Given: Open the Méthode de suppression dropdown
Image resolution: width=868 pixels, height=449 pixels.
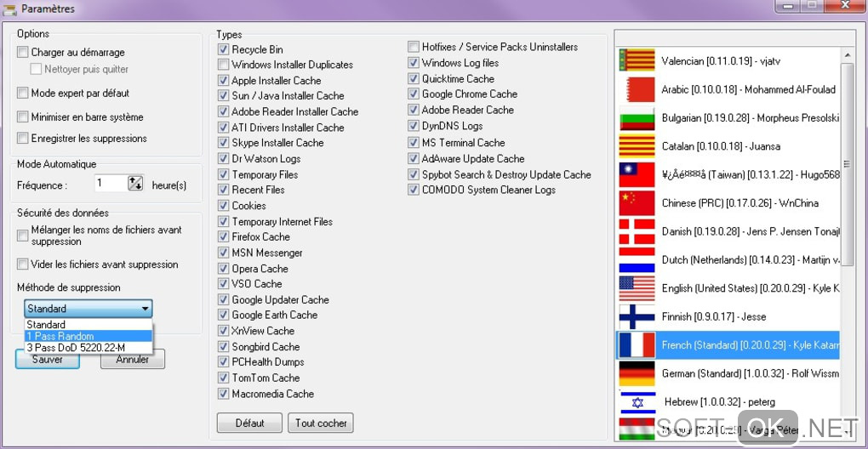Looking at the screenshot, I should pyautogui.click(x=88, y=309).
